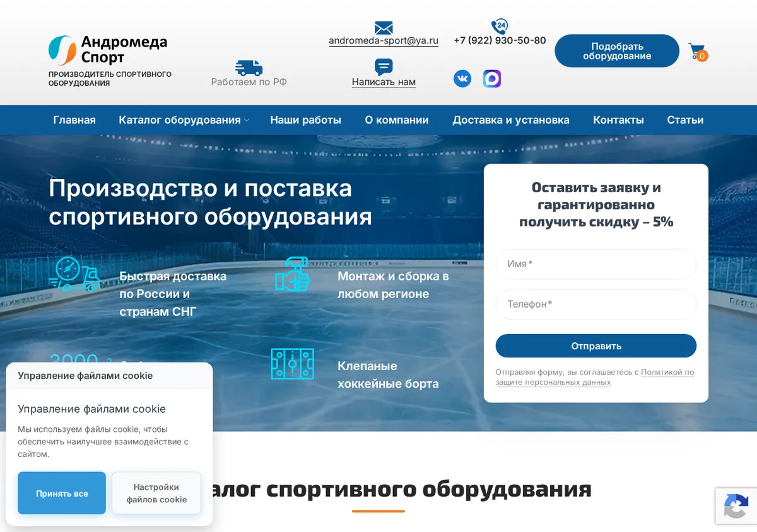Open the shopping cart icon
Screen dimensions: 757x532
[x=698, y=52]
